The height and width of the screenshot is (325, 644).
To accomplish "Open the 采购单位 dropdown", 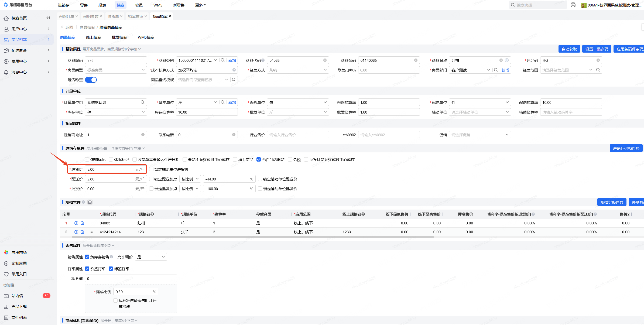I will click(298, 102).
